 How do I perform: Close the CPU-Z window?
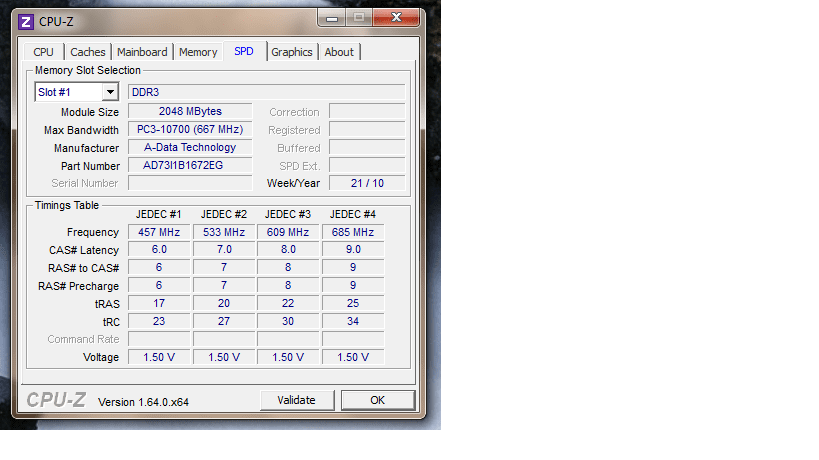click(x=396, y=18)
